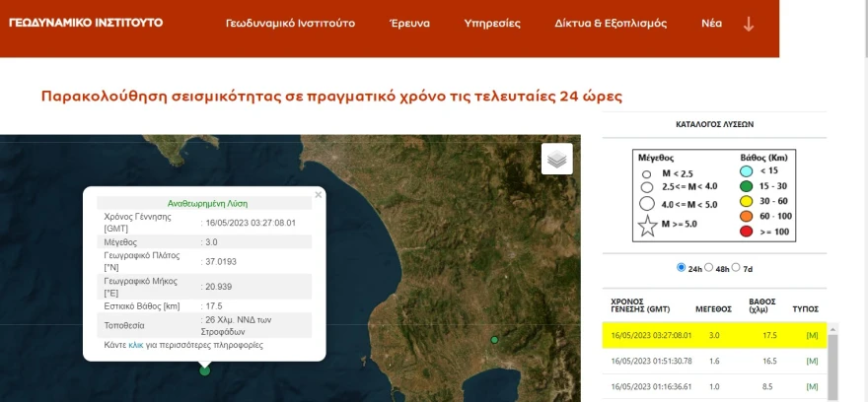Click the earthquake list scrollbar

[x=833, y=365]
